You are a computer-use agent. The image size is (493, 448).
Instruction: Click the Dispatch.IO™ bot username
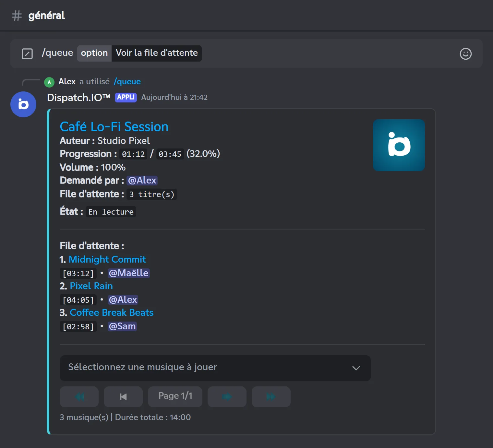point(79,98)
